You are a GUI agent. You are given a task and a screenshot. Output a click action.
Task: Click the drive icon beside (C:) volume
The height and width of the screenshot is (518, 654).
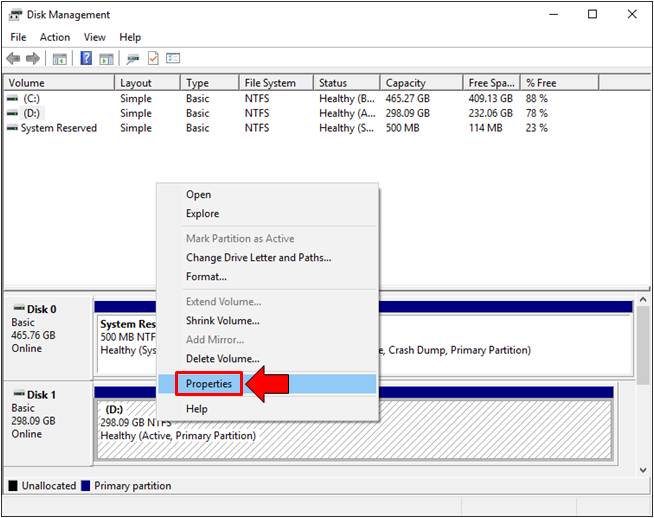click(x=13, y=99)
